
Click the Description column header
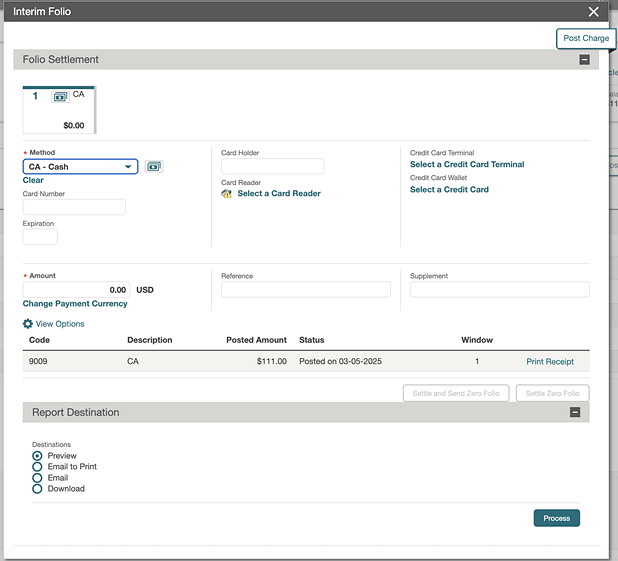(x=150, y=340)
